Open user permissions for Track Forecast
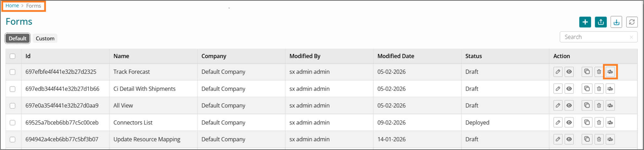 [610, 72]
